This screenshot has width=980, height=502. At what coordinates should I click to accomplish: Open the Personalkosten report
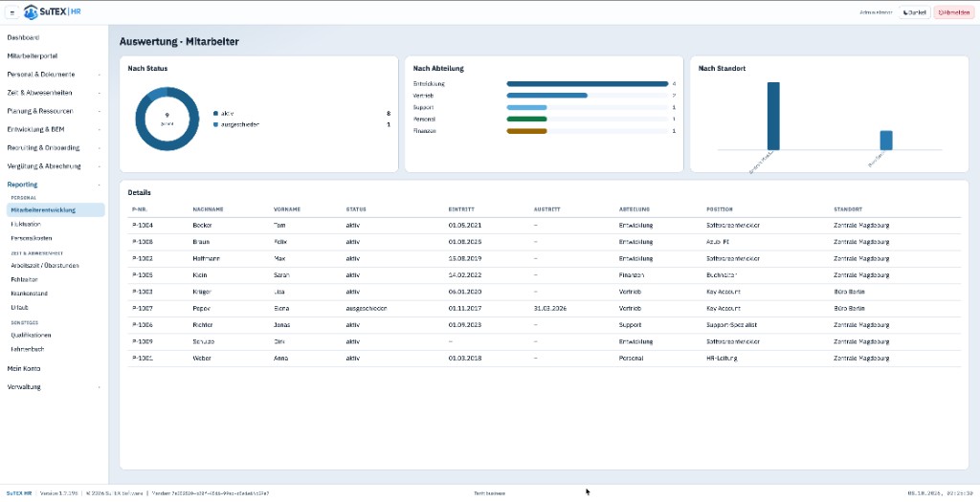click(x=32, y=238)
